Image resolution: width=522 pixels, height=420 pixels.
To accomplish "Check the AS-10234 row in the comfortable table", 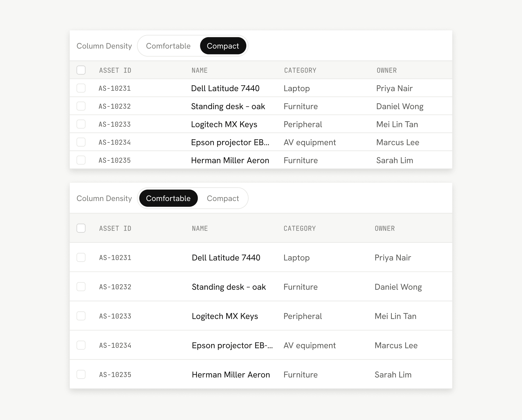I will click(x=81, y=345).
